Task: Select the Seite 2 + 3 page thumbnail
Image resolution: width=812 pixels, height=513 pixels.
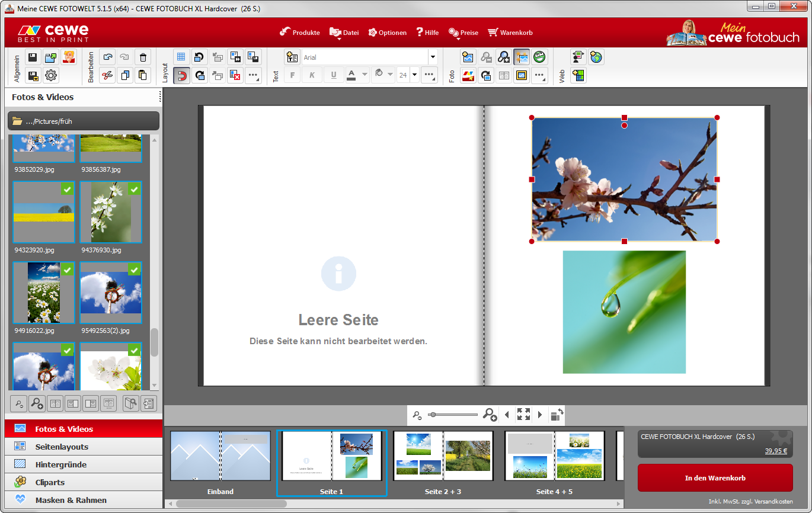Action: 443,456
